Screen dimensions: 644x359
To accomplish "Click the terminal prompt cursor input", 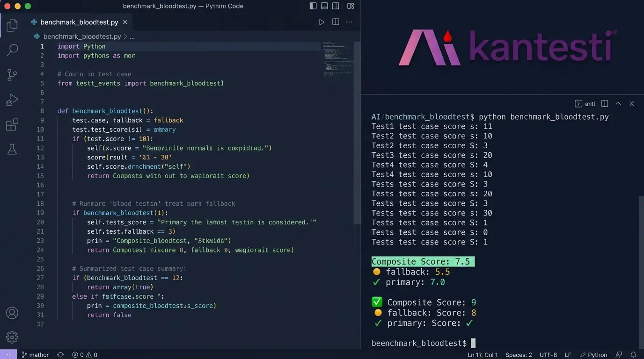I will (473, 343).
